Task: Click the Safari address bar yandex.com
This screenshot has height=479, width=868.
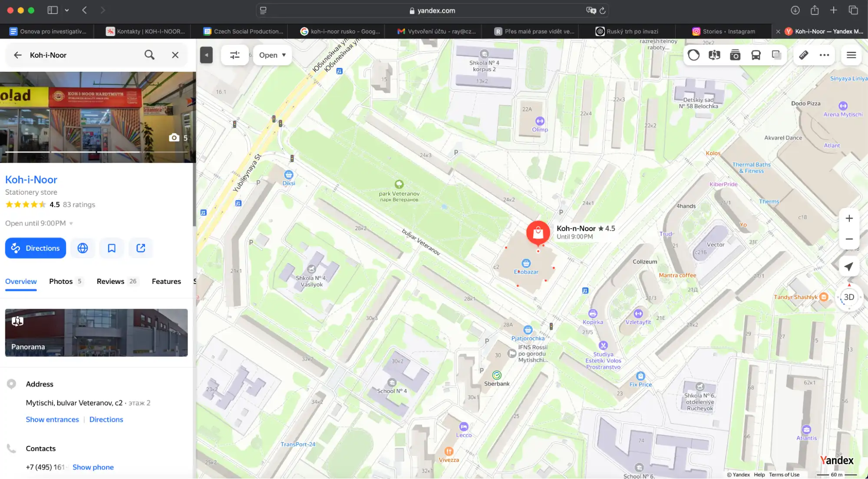Action: tap(432, 10)
